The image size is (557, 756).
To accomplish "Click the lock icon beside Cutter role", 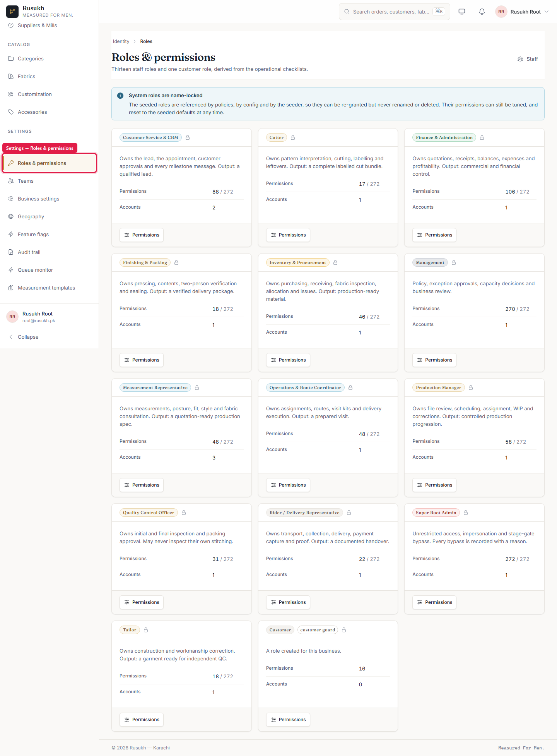I will coord(293,137).
